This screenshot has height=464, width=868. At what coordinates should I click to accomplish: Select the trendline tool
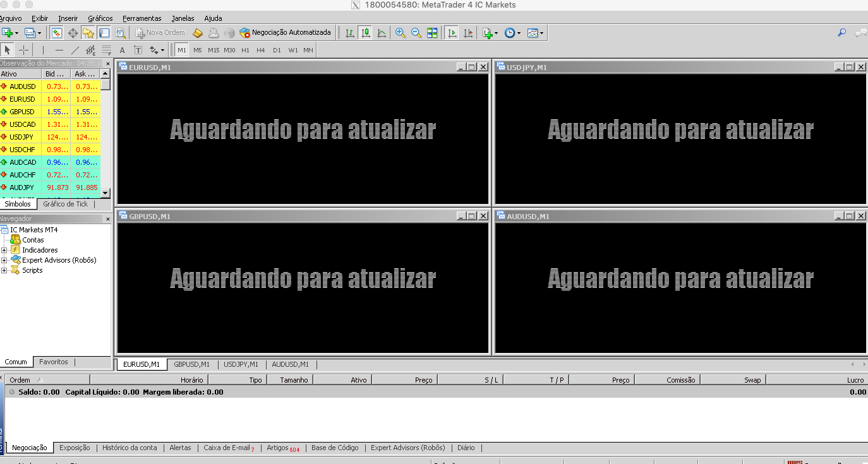75,50
